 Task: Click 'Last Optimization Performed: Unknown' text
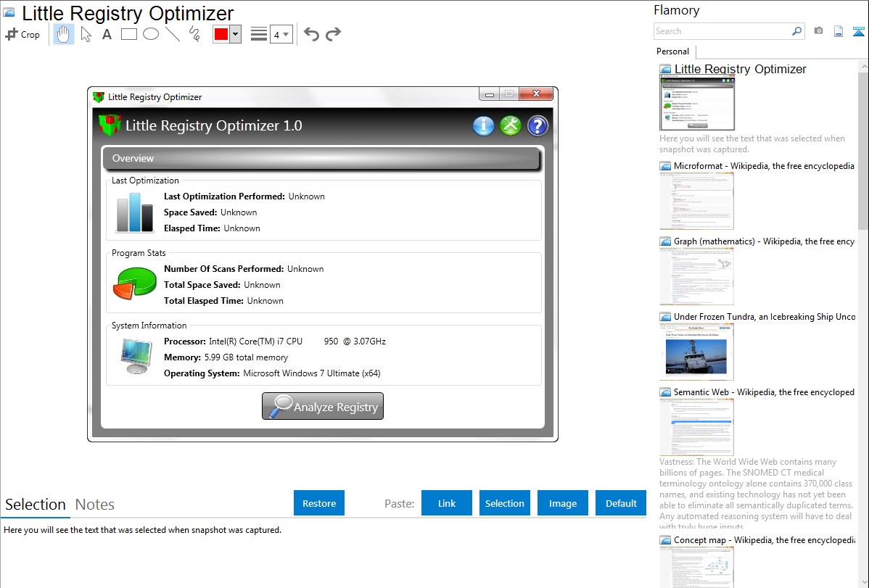(x=244, y=196)
